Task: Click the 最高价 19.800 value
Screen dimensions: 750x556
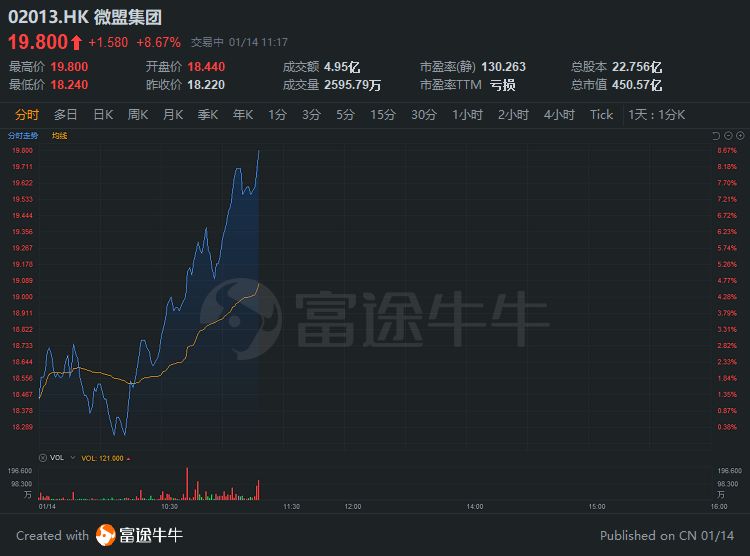Action: click(x=69, y=67)
